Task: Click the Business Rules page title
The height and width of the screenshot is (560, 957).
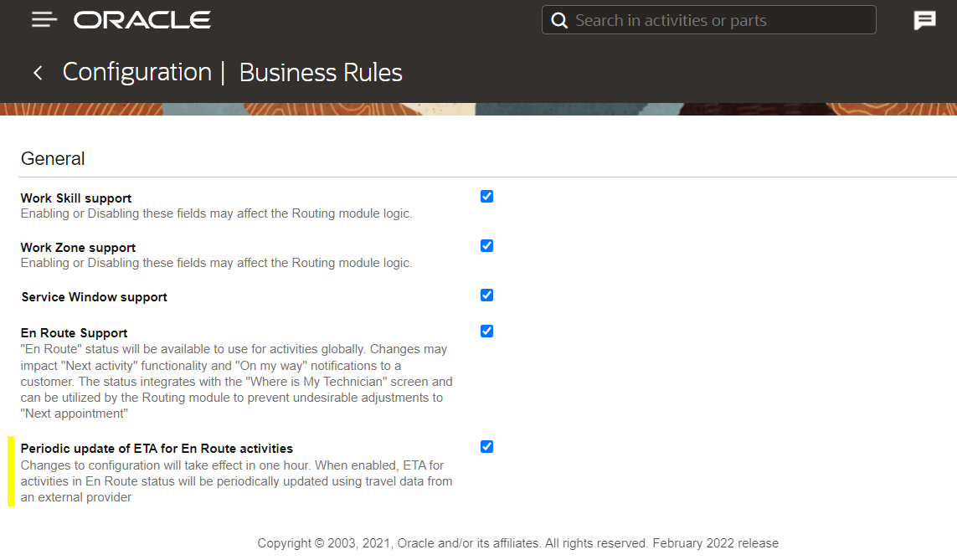Action: click(x=321, y=73)
